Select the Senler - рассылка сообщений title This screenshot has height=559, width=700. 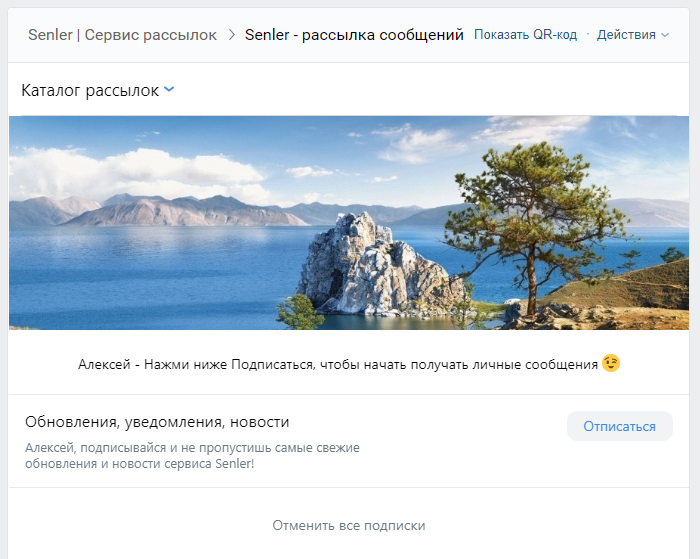tap(354, 35)
